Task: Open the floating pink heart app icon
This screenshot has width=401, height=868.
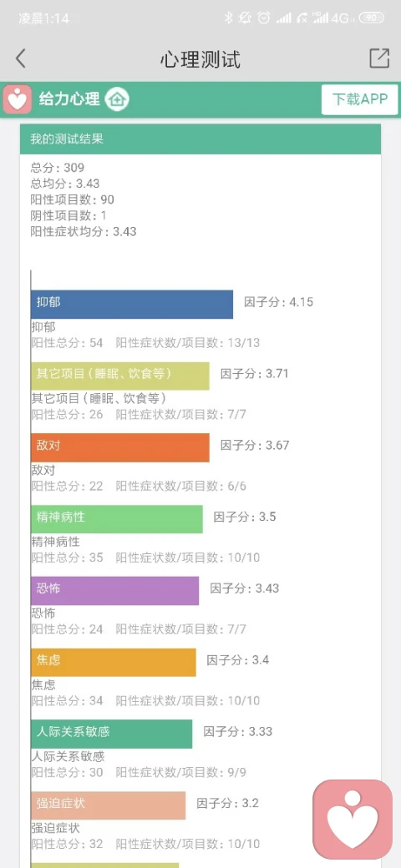Action: pos(353,820)
